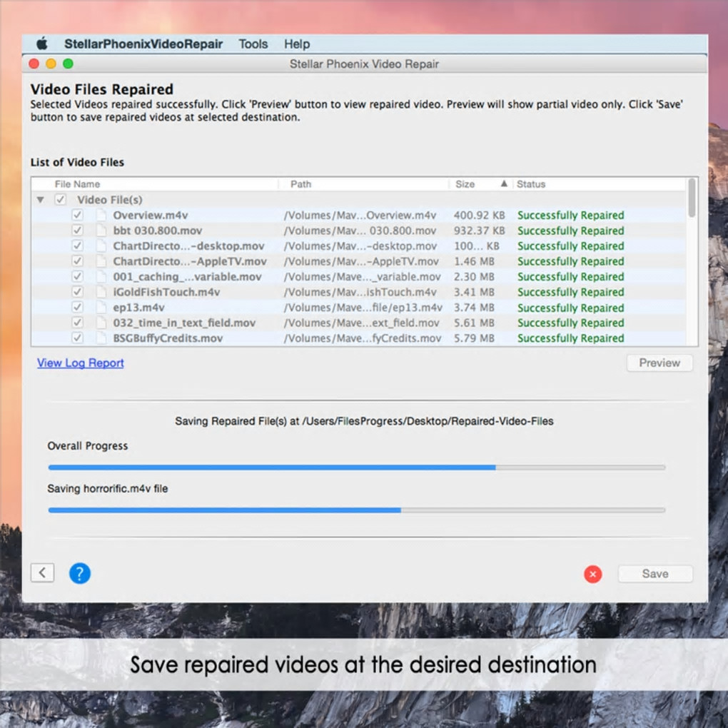The width and height of the screenshot is (728, 728).
Task: Click the Video File(s) group label
Action: pos(110,200)
